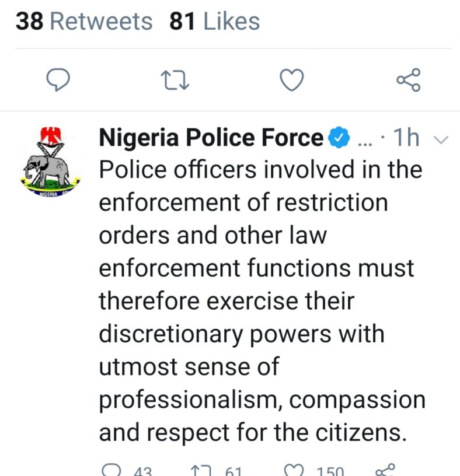
Task: Tap the blue verified badge
Action: click(339, 138)
